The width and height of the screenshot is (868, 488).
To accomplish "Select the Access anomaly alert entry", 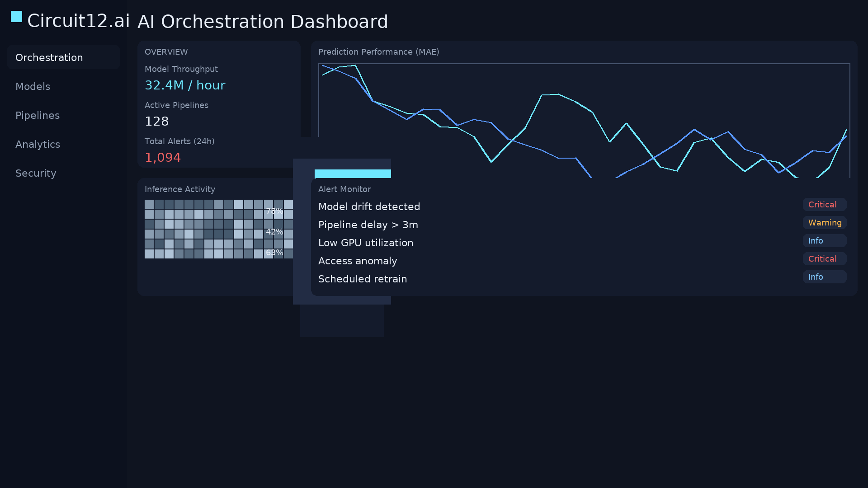I will (358, 261).
